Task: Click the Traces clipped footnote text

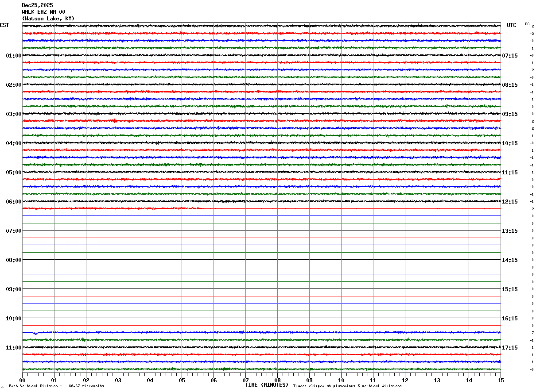Action: [x=347, y=386]
